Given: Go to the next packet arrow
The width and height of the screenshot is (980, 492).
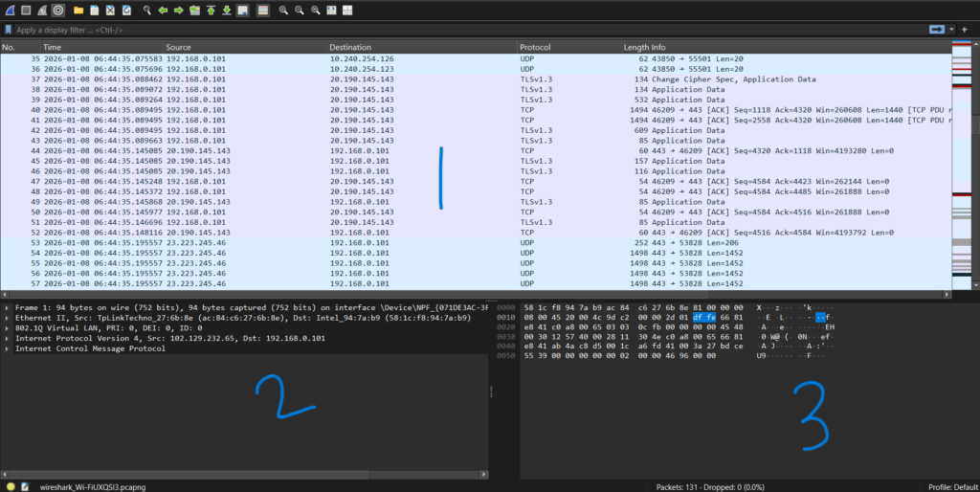Looking at the screenshot, I should (x=179, y=11).
